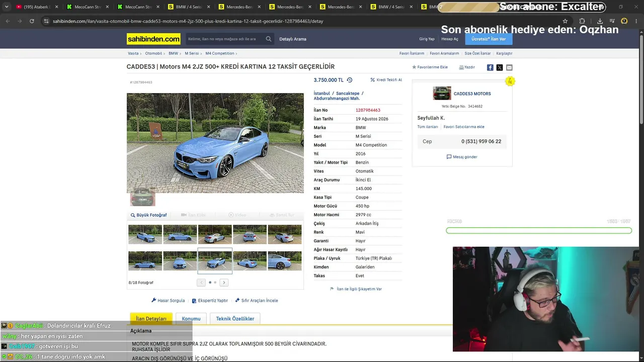Go to previous thumbnail page arrow
The width and height of the screenshot is (644, 362).
click(201, 283)
